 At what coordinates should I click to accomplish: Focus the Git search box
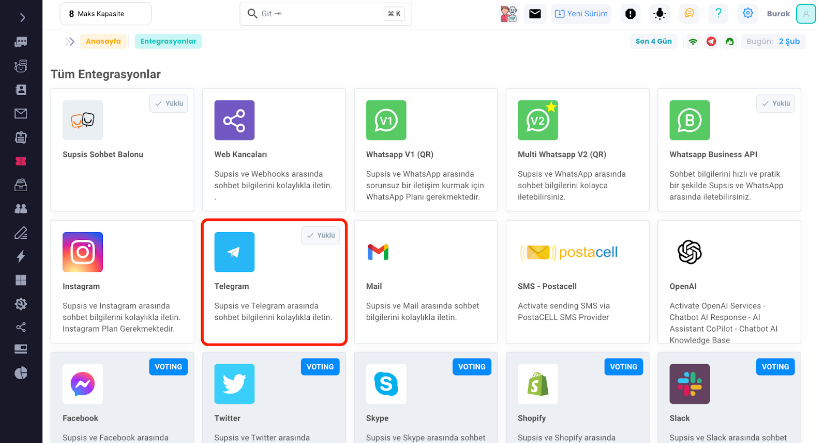(326, 14)
